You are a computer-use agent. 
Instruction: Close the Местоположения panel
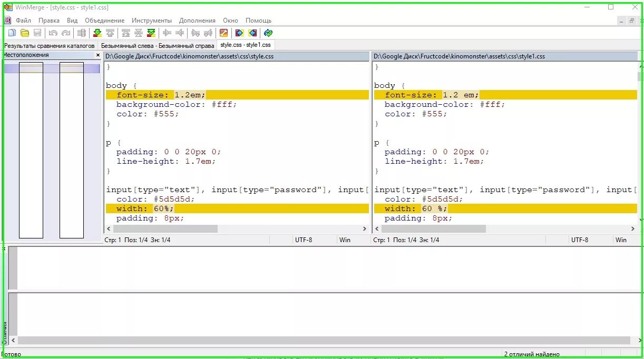[97, 55]
